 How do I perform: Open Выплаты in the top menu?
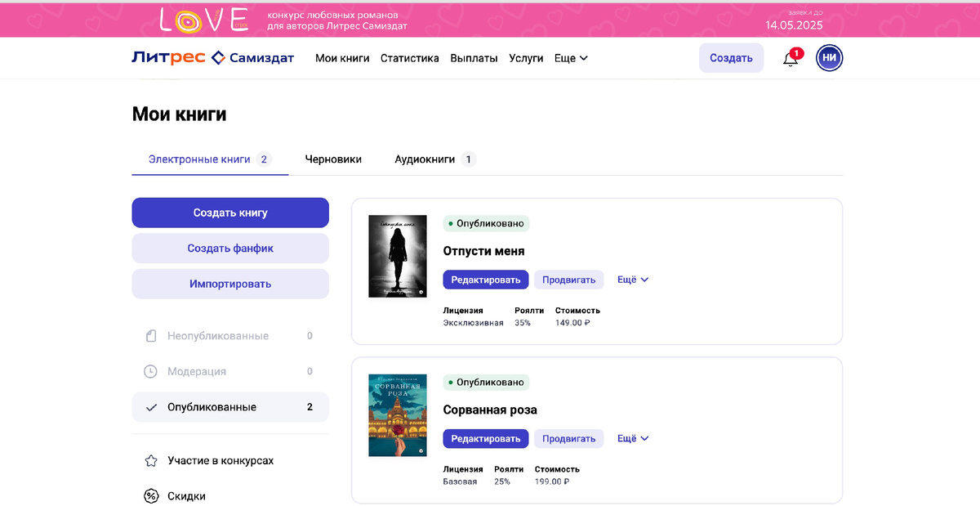coord(474,58)
